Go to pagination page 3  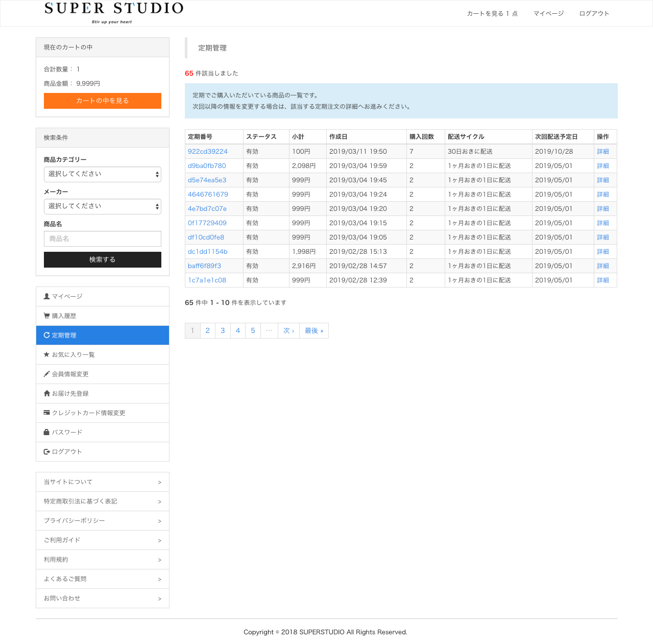[223, 330]
